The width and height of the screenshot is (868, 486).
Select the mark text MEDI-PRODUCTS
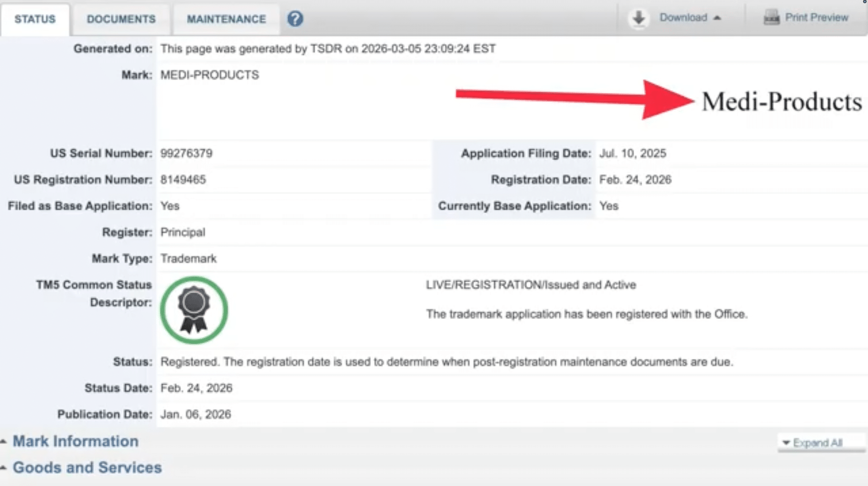click(209, 75)
